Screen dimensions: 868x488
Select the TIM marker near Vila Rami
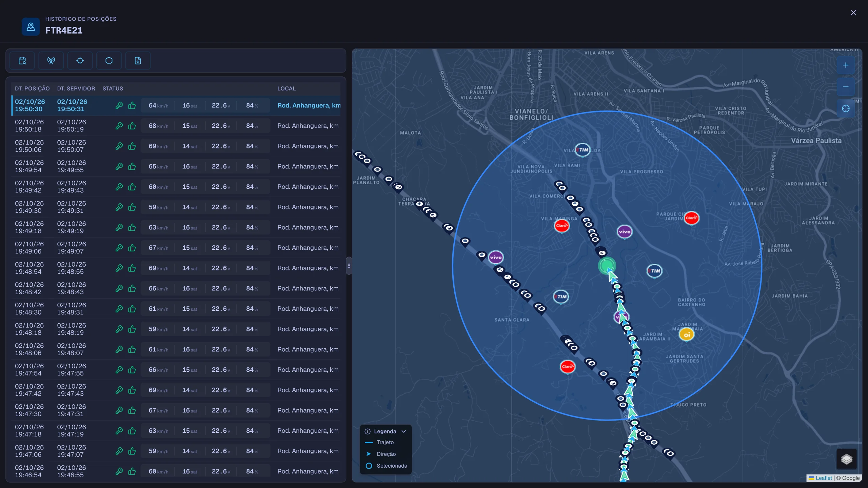click(x=583, y=150)
